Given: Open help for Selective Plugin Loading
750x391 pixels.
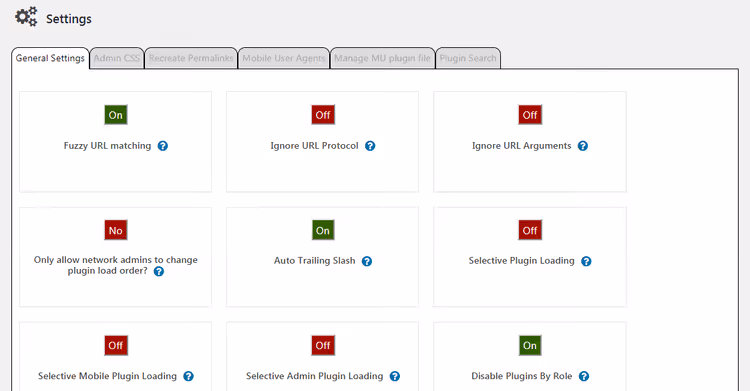Looking at the screenshot, I should pyautogui.click(x=586, y=261).
